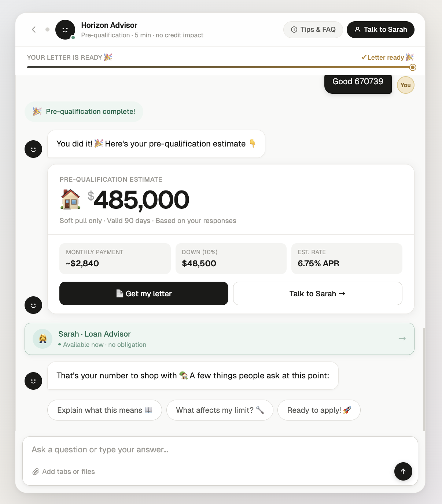
Task: Open the Pre-qualification complete banner
Action: point(84,111)
